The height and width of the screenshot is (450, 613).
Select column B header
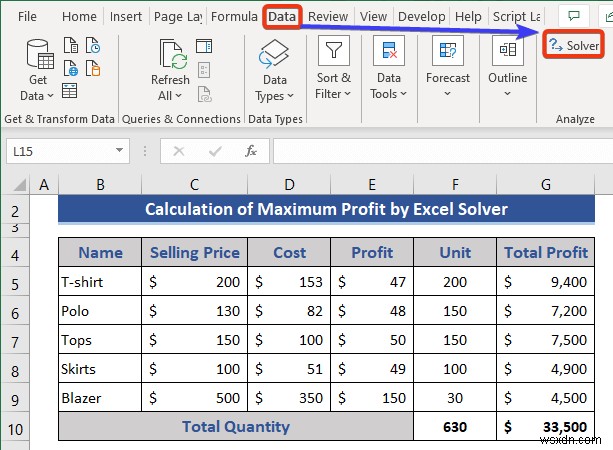[100, 185]
